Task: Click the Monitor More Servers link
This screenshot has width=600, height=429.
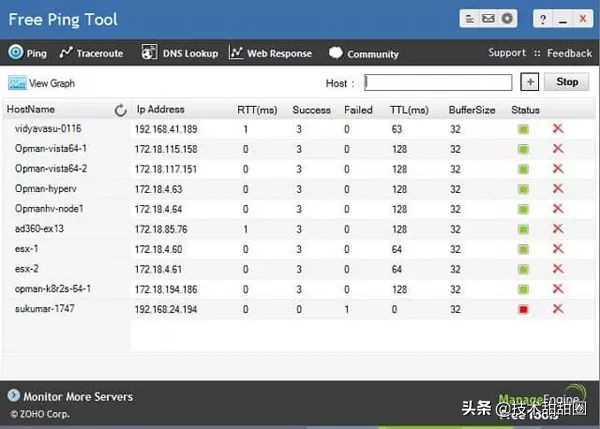Action: click(78, 397)
